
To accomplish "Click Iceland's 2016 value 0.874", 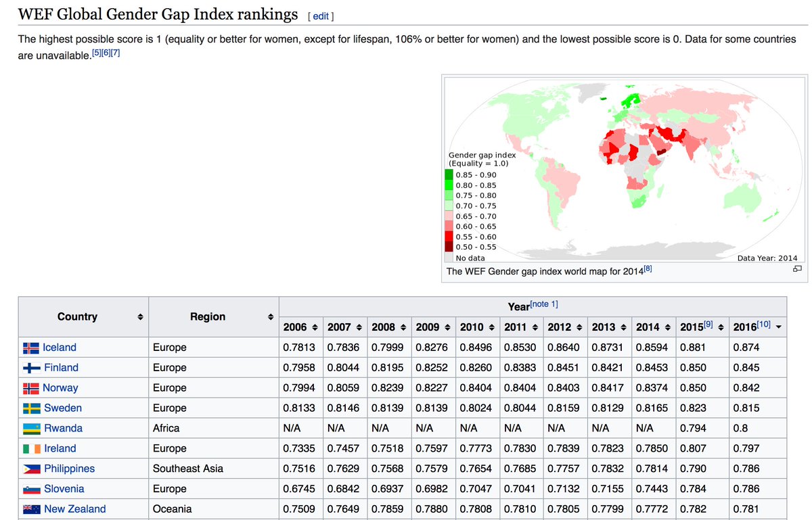I will 746,348.
